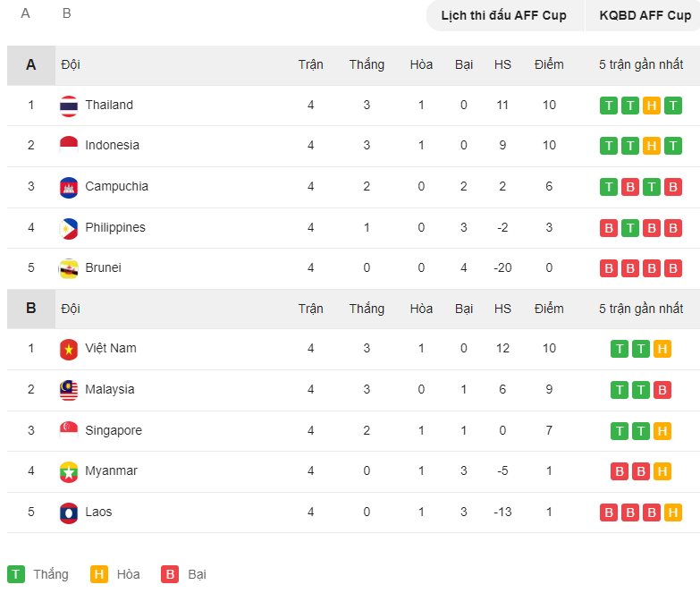Click the Thailand flag icon
The height and width of the screenshot is (593, 700).
69,106
